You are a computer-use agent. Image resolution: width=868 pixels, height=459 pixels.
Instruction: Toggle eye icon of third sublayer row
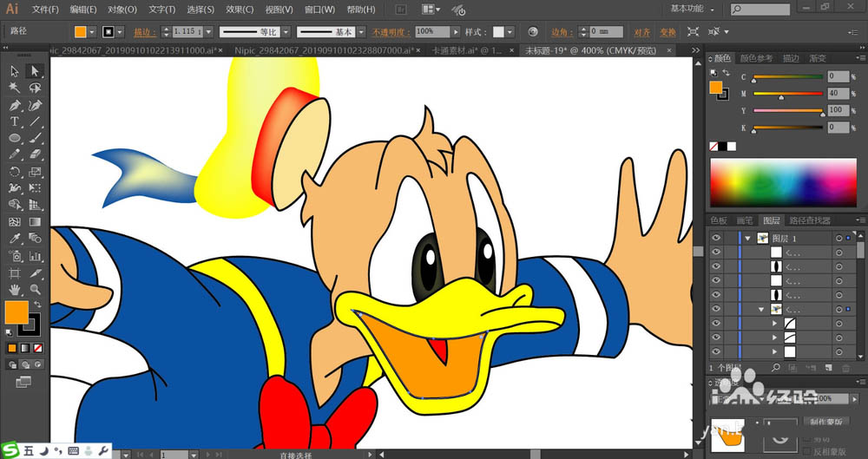coord(716,281)
